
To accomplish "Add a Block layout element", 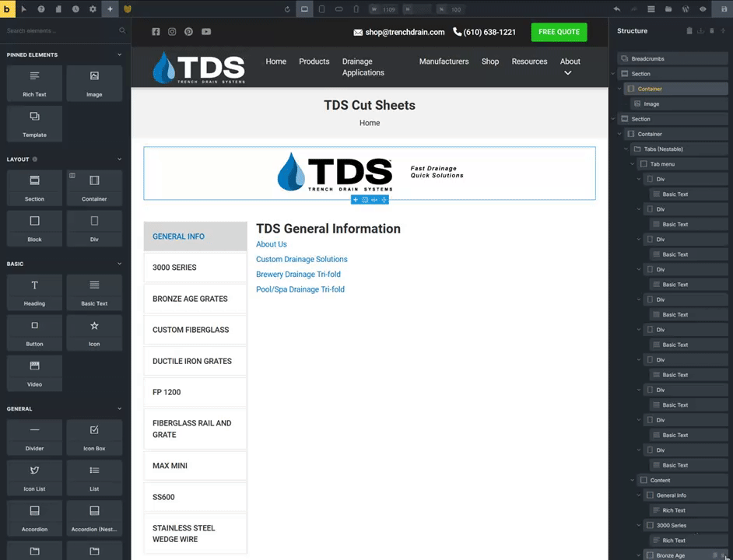I will point(34,228).
